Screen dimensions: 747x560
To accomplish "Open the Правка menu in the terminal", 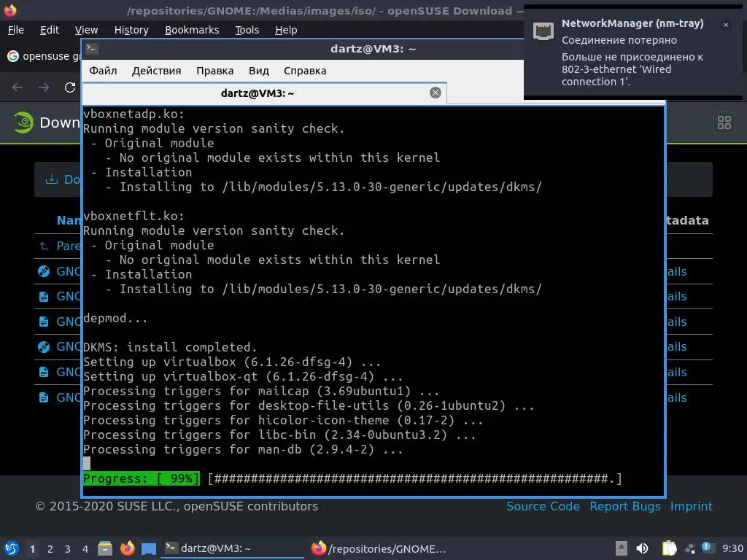I will point(215,71).
